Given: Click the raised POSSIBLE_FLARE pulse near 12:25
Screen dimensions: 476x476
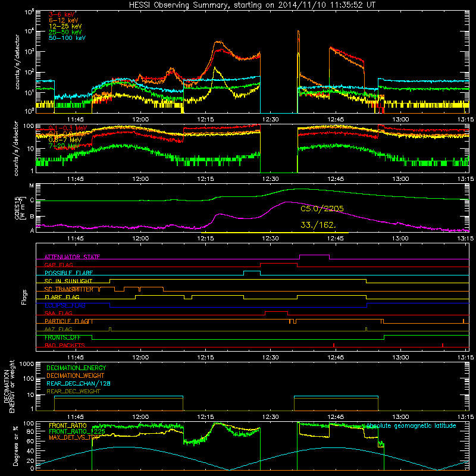Looking at the screenshot, I should [x=252, y=271].
